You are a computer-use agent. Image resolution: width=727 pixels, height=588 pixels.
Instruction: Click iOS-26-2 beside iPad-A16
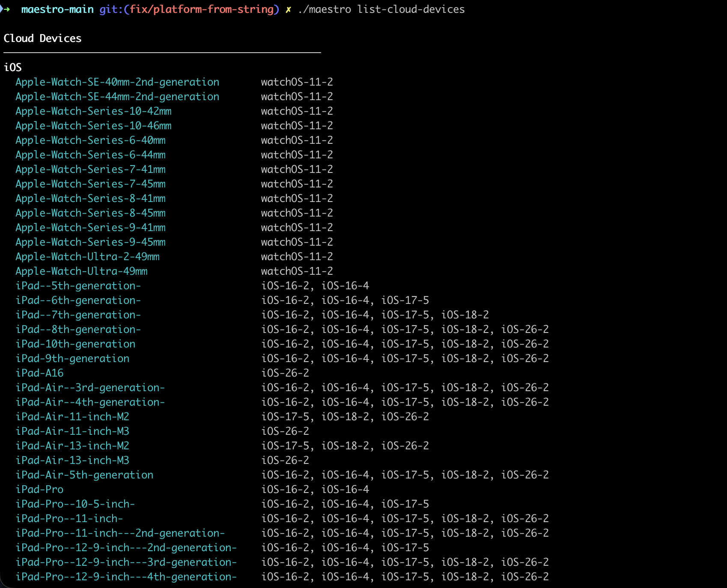coord(285,373)
